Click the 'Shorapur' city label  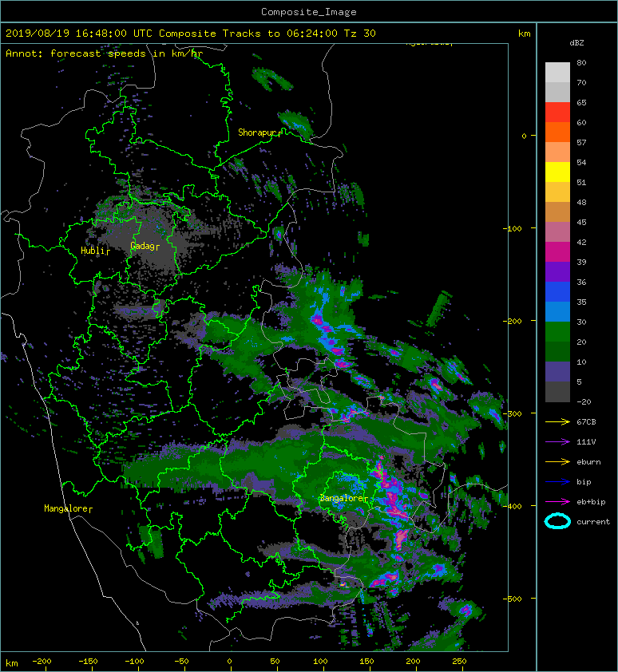pyautogui.click(x=257, y=132)
